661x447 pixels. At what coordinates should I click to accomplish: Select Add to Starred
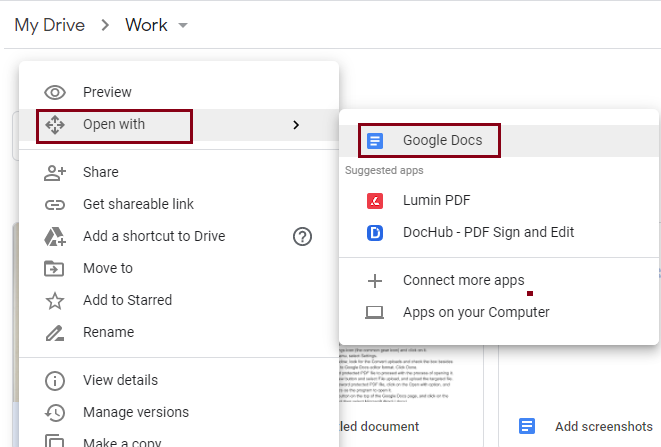pyautogui.click(x=179, y=301)
